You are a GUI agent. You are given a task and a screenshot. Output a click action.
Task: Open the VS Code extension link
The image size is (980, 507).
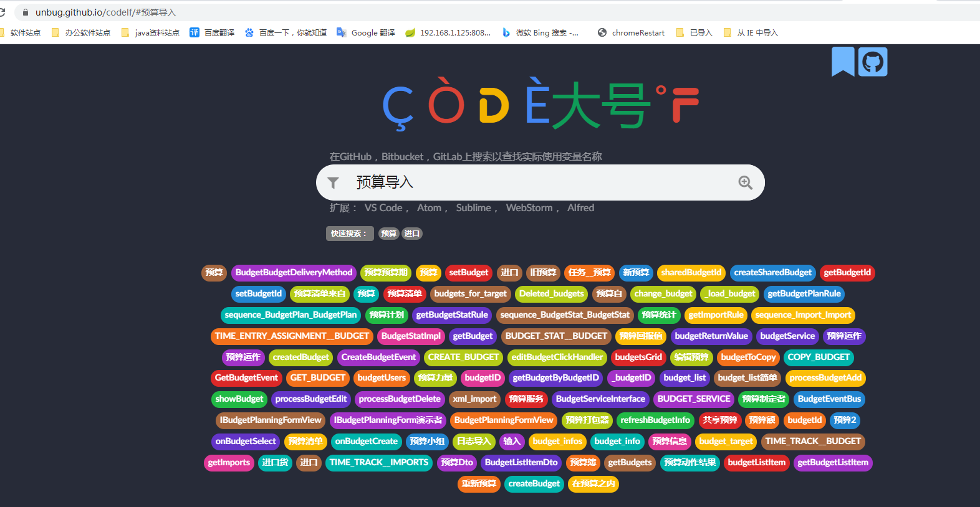383,208
